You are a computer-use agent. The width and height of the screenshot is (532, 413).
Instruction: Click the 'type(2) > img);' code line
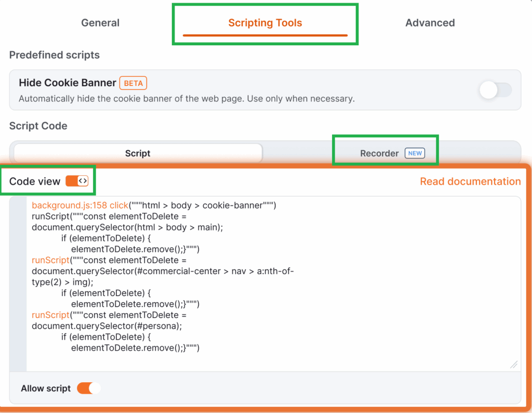pos(62,282)
